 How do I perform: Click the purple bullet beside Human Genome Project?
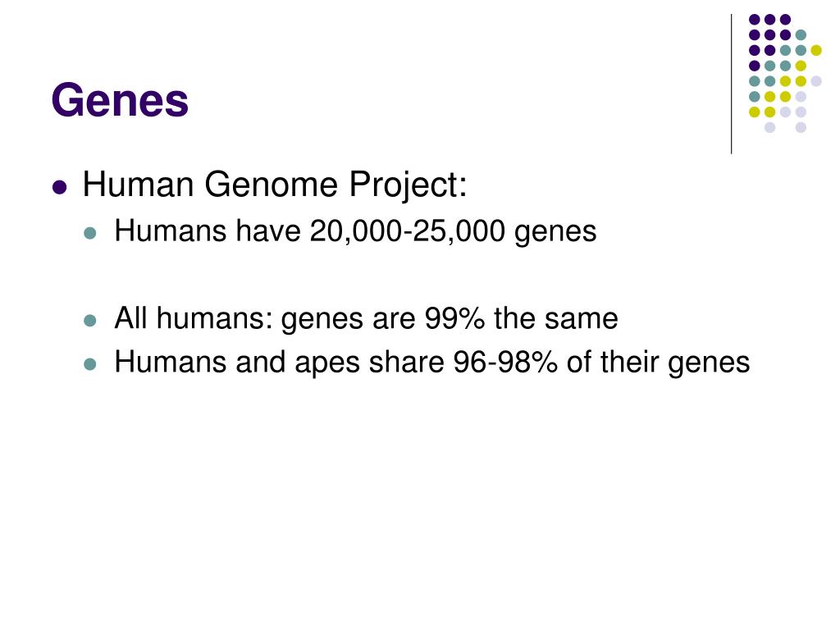(60, 188)
